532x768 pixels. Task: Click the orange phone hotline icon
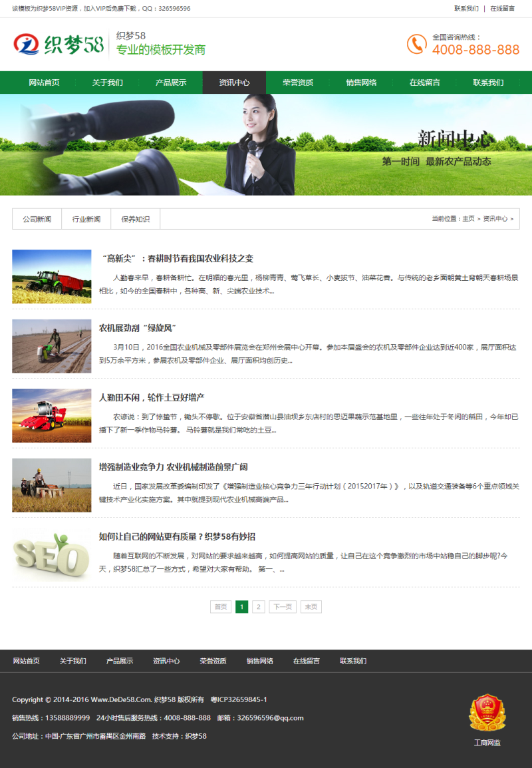pyautogui.click(x=416, y=44)
